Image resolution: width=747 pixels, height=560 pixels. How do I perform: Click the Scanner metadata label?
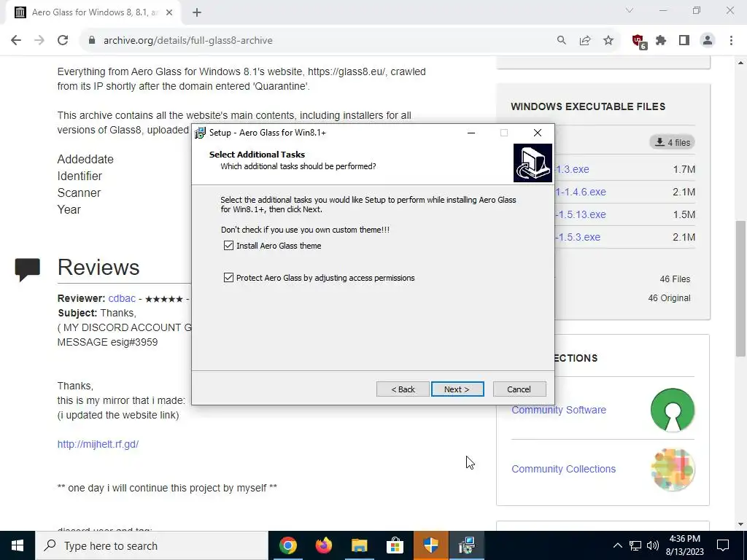pos(79,192)
